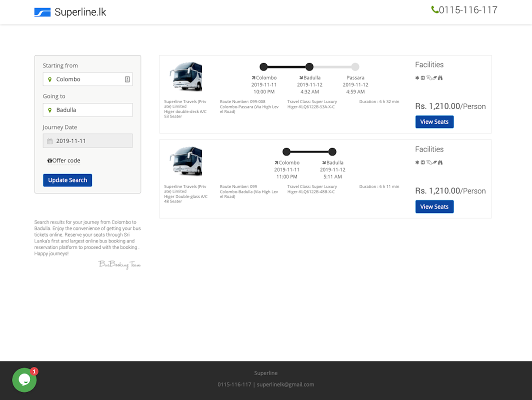Click the hand-pointing facility icon for 11:00 PM bus
Screen dimensions: 532x400
point(429,162)
